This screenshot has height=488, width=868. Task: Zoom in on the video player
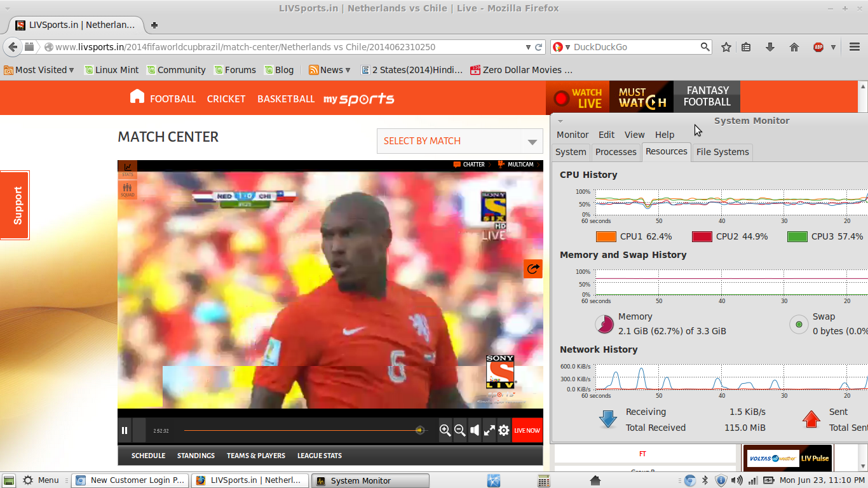(x=445, y=430)
